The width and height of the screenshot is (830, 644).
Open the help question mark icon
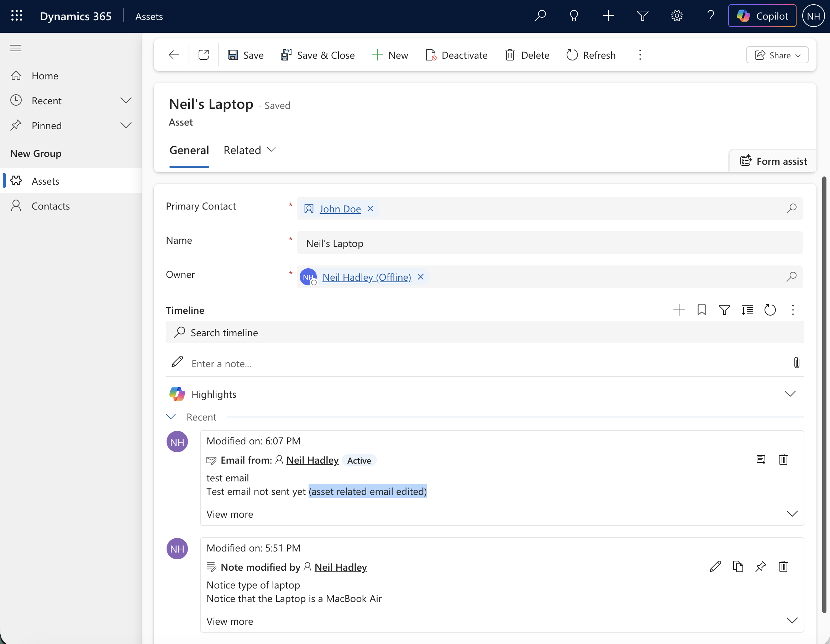tap(711, 16)
